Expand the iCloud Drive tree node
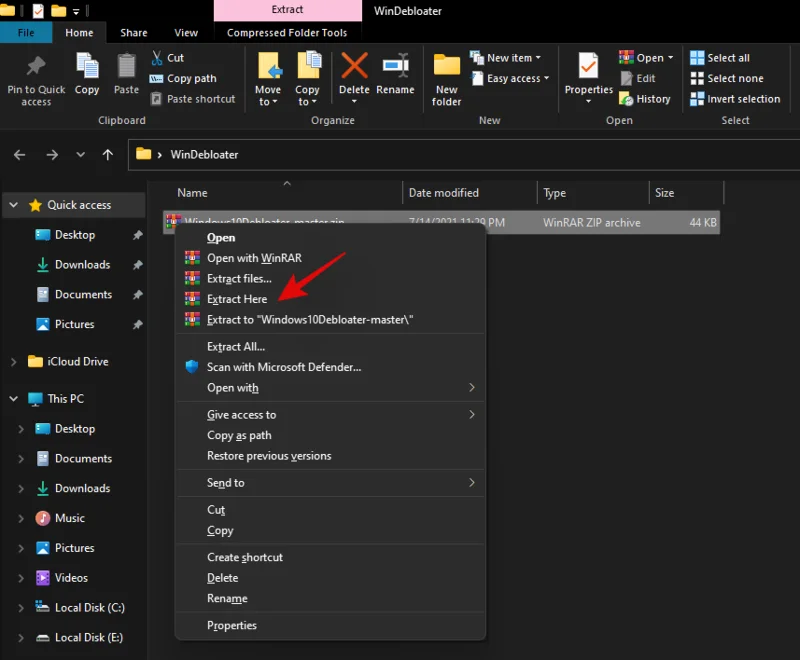The image size is (800, 660). [14, 362]
